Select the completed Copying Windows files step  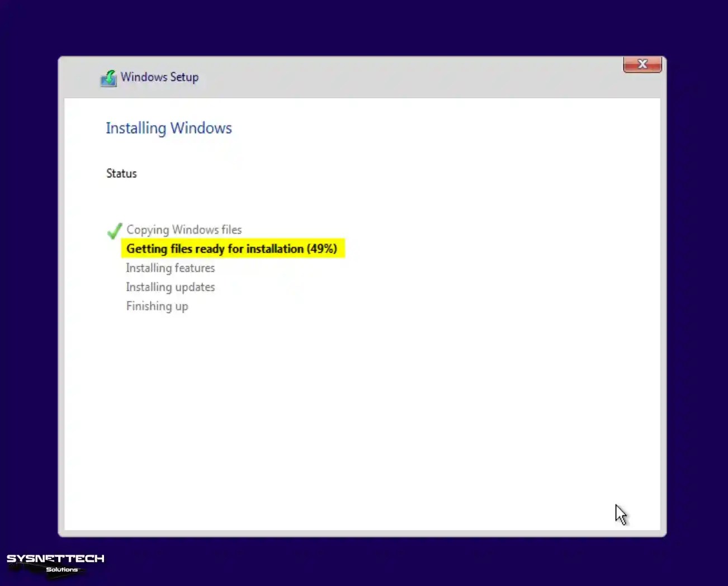183,229
